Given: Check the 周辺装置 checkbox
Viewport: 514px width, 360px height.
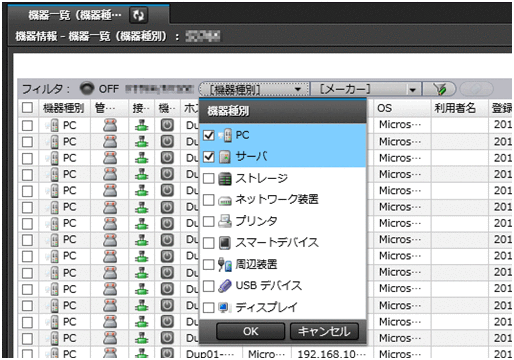Looking at the screenshot, I should point(209,264).
